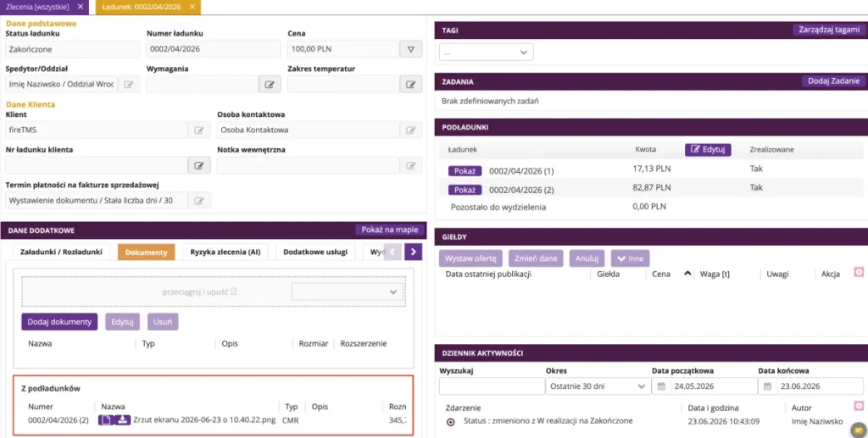The width and height of the screenshot is (868, 438).
Task: Sort the Giełdy table by Cena arrow
Action: (x=687, y=273)
